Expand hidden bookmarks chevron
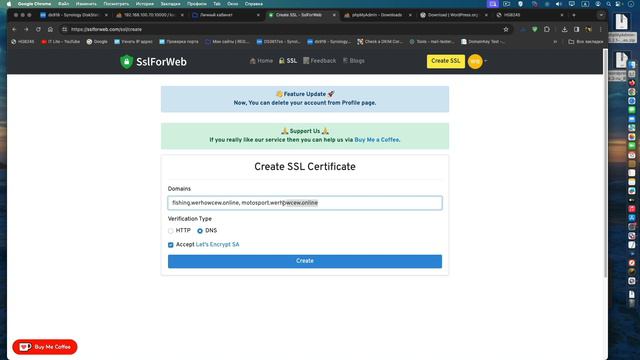The image size is (640, 360). [555, 42]
